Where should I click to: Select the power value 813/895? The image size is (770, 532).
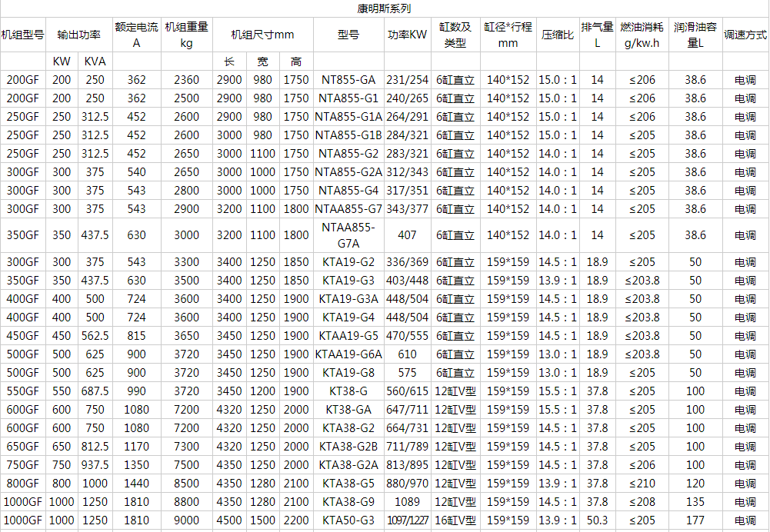(407, 465)
